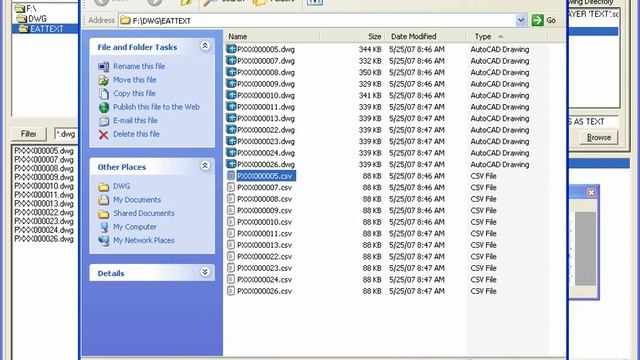Click Publish this file to the Web
The width and height of the screenshot is (640, 360).
point(156,107)
